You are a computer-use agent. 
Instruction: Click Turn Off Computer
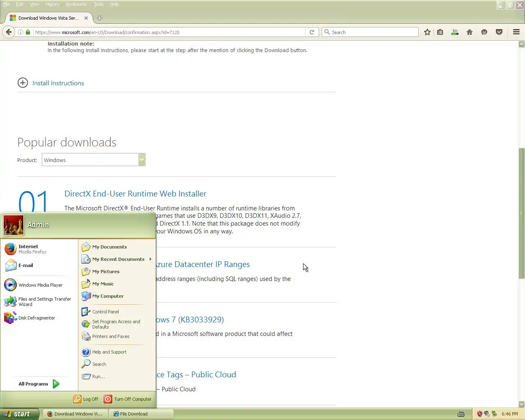tap(128, 399)
